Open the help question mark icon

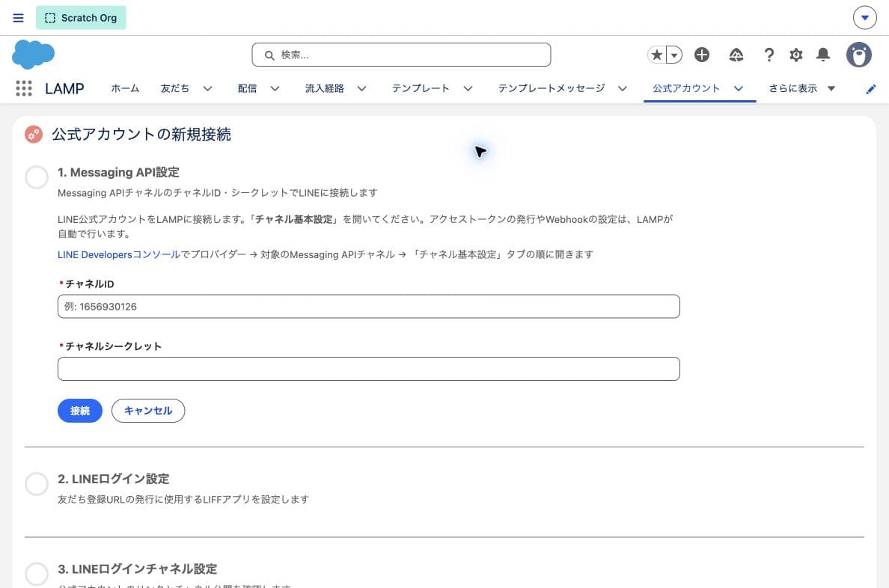tap(769, 55)
